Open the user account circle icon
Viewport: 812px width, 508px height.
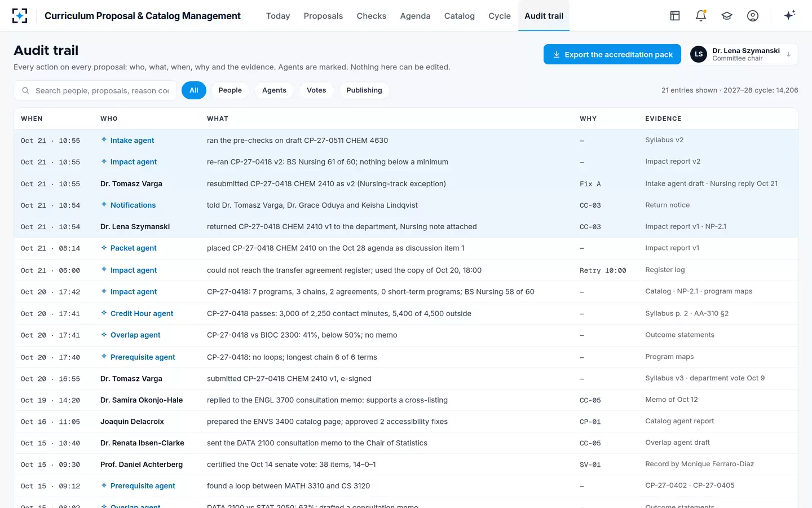pyautogui.click(x=753, y=16)
